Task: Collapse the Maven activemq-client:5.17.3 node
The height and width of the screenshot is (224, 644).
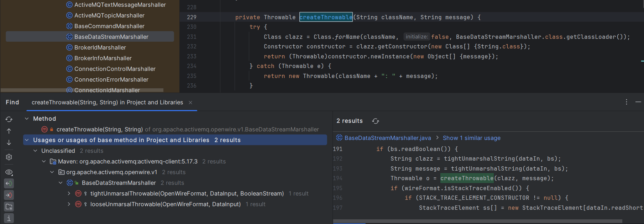Action: (44, 161)
